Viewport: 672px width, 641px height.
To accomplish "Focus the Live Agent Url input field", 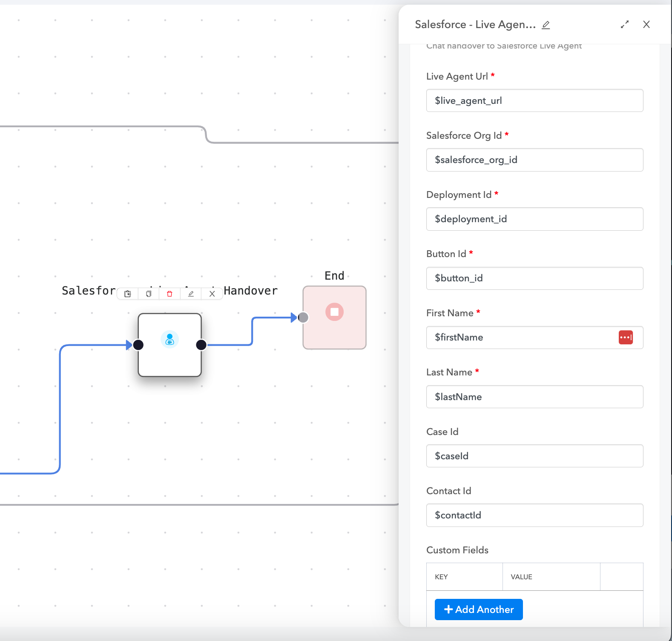I will pos(534,101).
